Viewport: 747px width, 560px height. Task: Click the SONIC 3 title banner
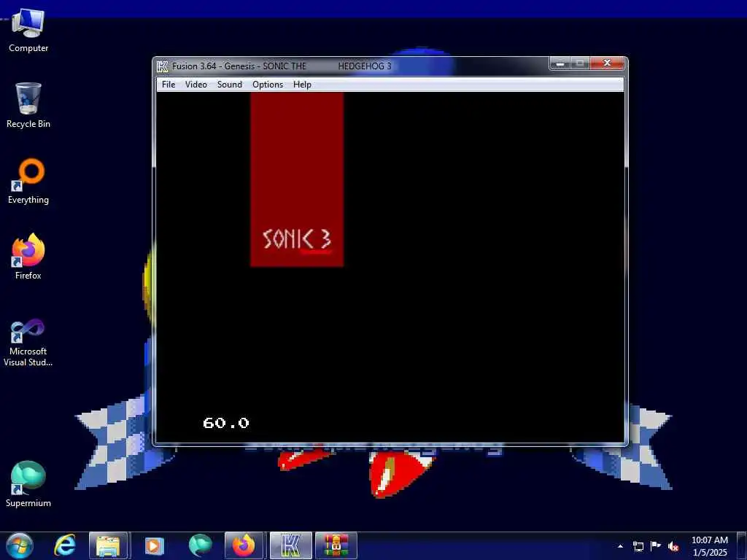pyautogui.click(x=297, y=179)
